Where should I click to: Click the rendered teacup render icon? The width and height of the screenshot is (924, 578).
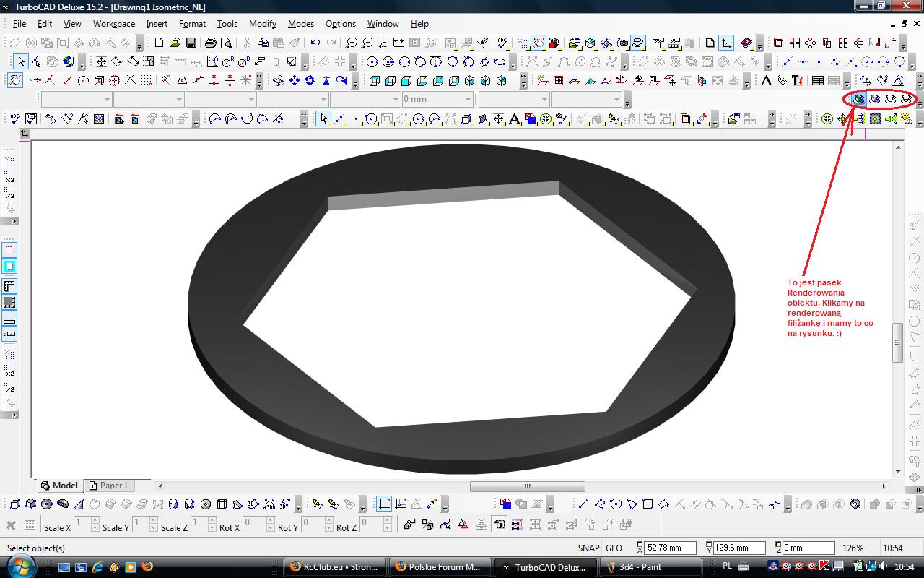(x=858, y=99)
